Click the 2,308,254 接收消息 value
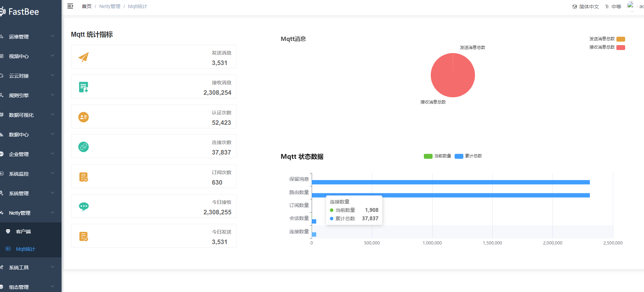 pos(217,93)
